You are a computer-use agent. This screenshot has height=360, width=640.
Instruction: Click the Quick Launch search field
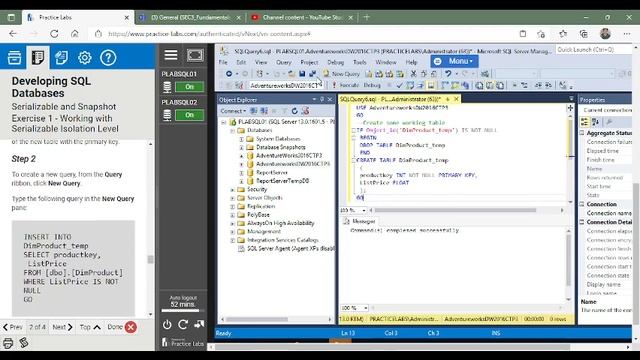[x=594, y=49]
